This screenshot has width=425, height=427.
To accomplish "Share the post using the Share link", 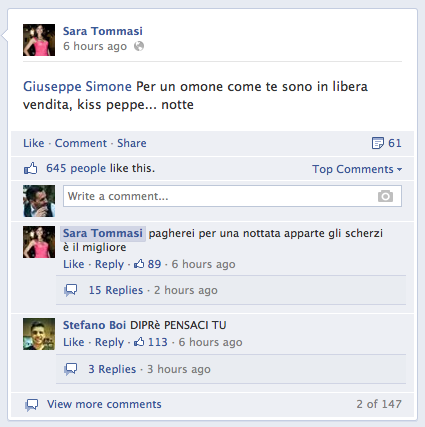I will (132, 143).
